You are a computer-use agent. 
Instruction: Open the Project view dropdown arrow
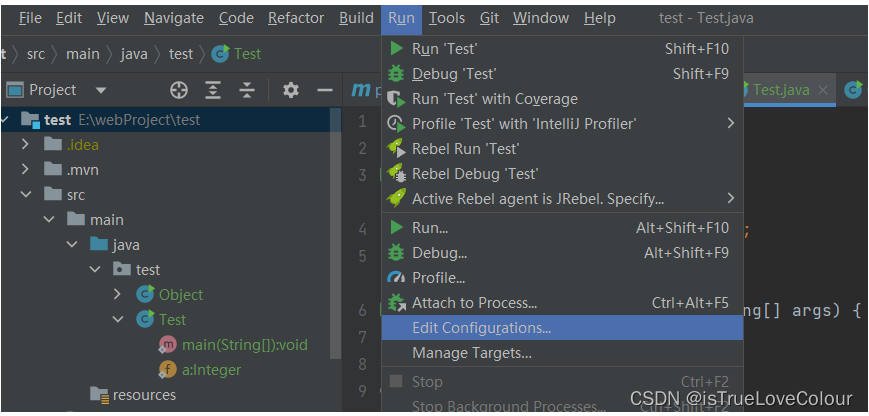(100, 90)
